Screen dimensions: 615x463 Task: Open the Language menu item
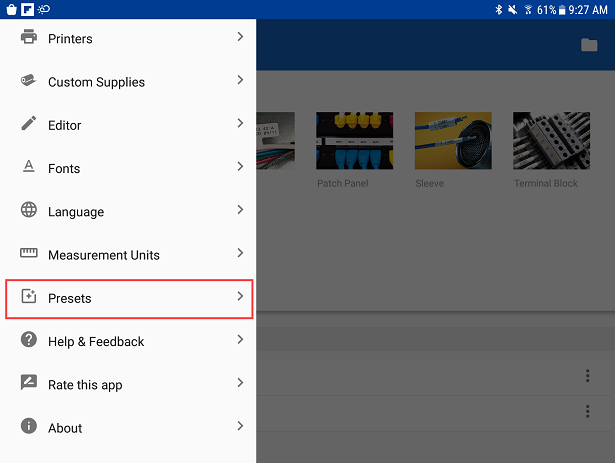click(76, 212)
